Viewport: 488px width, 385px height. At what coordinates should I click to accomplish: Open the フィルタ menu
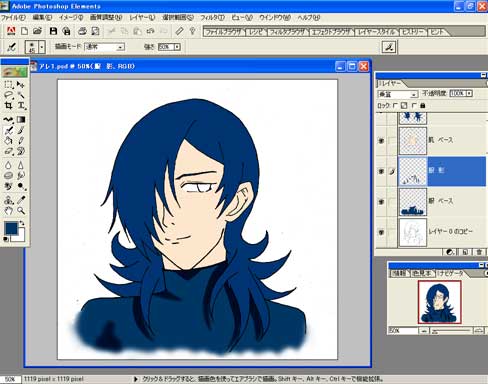[212, 17]
